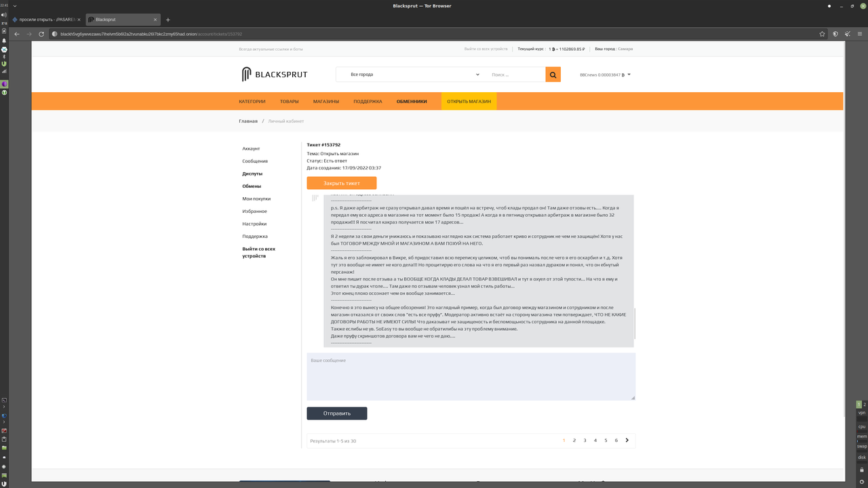Screen dimensions: 868x488
Task: Go to messages page 2
Action: [574, 441]
